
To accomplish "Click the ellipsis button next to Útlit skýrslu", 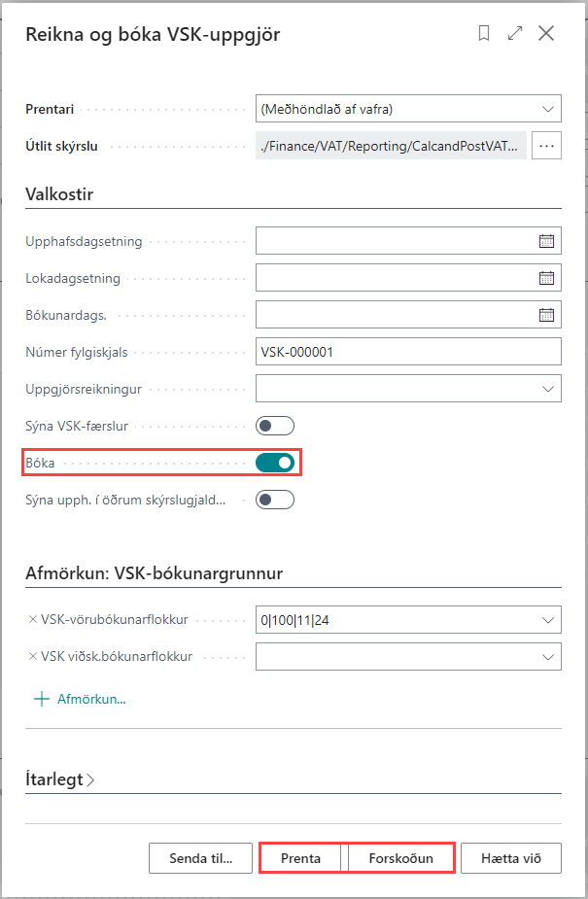I will [546, 146].
